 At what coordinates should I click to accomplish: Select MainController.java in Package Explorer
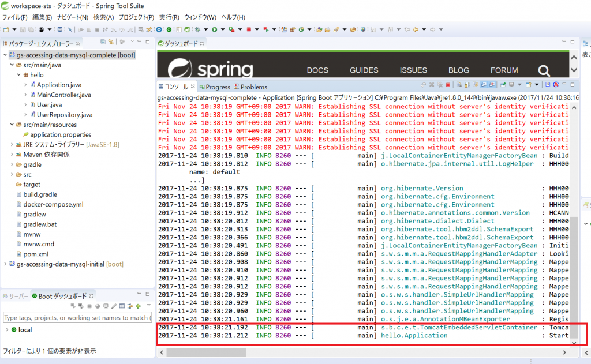point(63,95)
